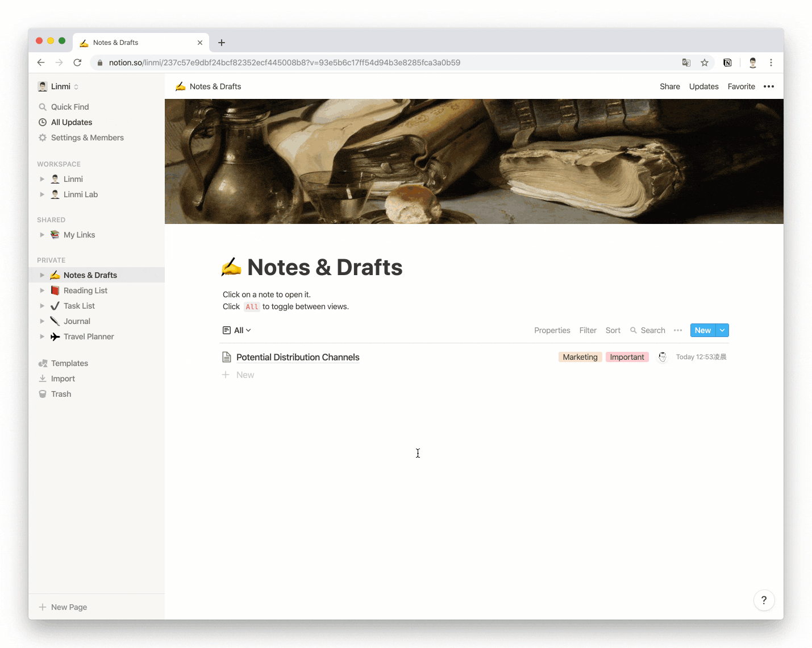Viewport: 812px width, 648px height.
Task: Click the All Updates clock icon
Action: tap(43, 122)
